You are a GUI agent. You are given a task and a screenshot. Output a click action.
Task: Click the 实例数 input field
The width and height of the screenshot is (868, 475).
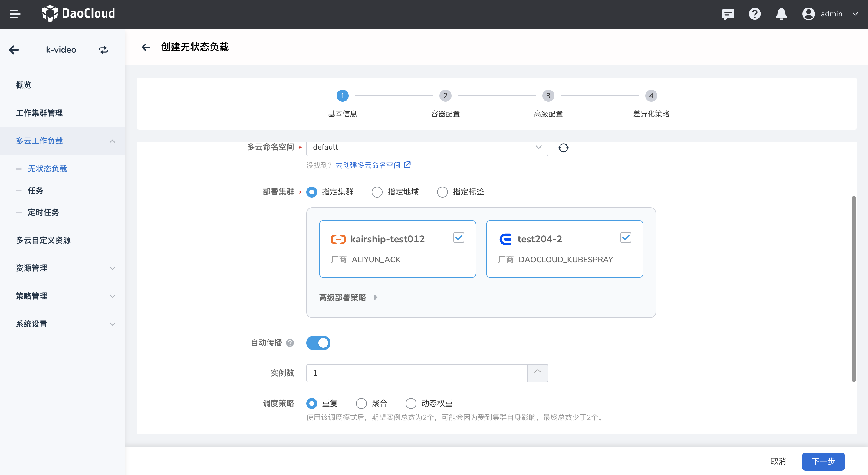pyautogui.click(x=416, y=373)
